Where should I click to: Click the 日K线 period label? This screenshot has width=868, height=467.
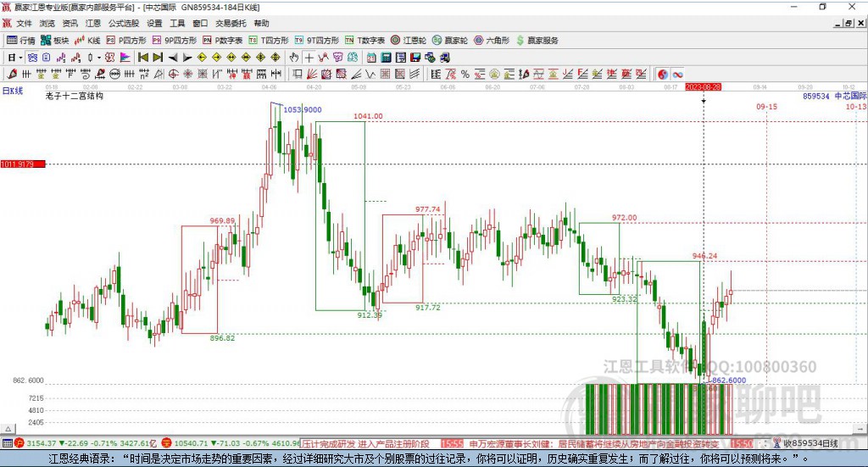[x=13, y=91]
